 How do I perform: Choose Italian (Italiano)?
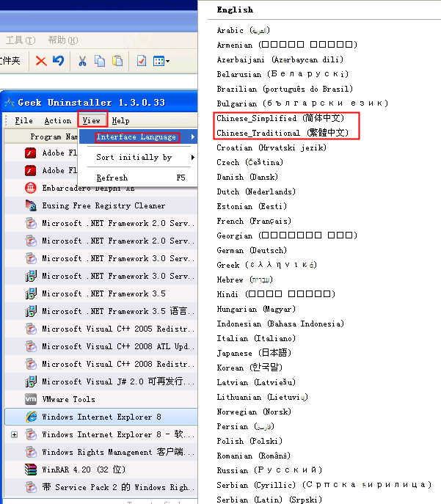256,338
